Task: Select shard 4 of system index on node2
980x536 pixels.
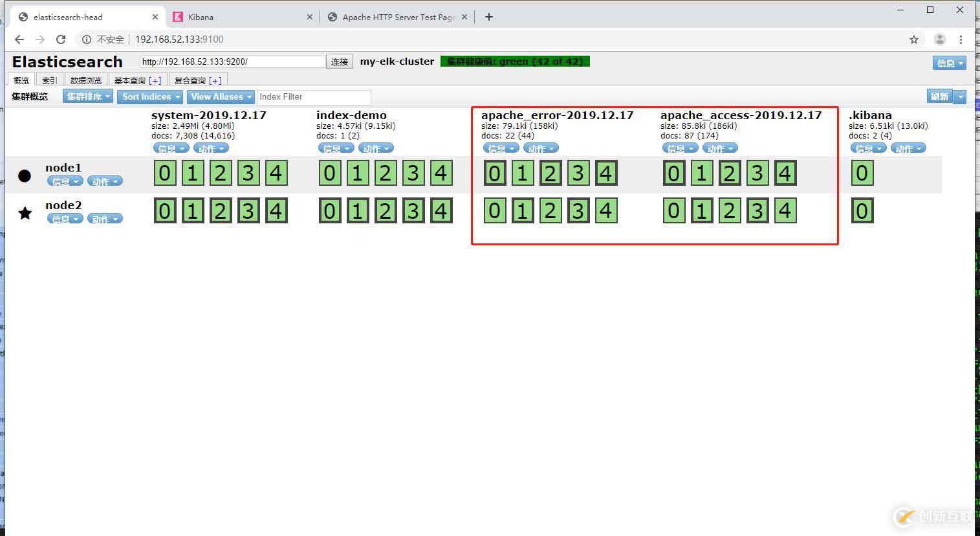Action: pos(276,211)
